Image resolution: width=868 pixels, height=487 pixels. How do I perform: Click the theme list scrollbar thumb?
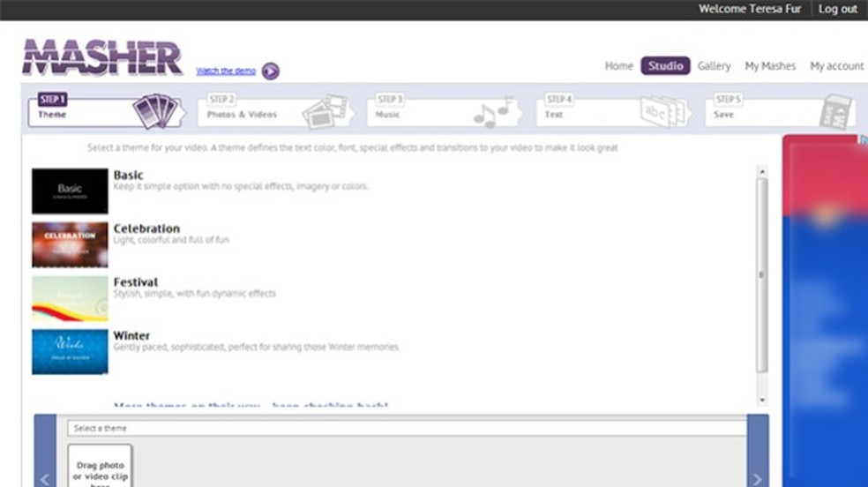point(762,275)
